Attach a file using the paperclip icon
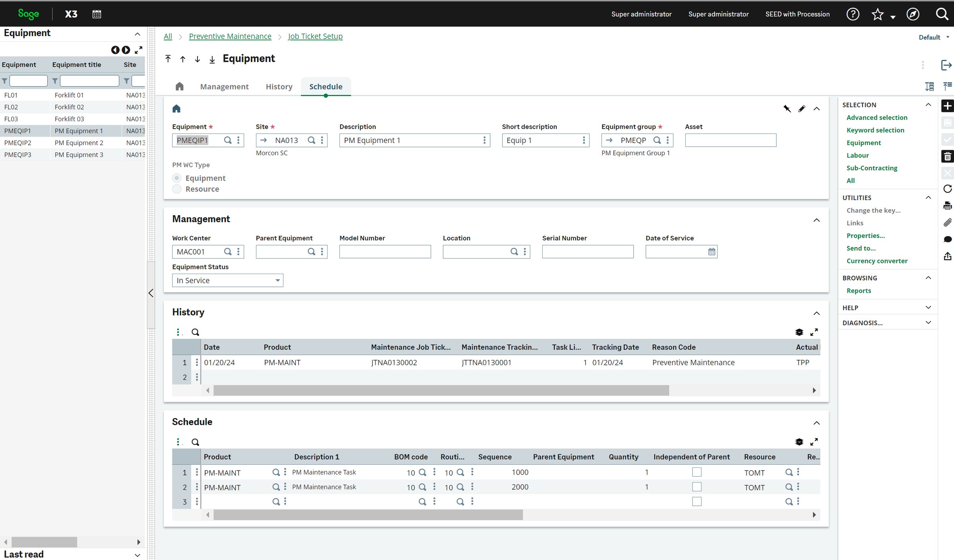Image resolution: width=954 pixels, height=560 pixels. [x=948, y=222]
